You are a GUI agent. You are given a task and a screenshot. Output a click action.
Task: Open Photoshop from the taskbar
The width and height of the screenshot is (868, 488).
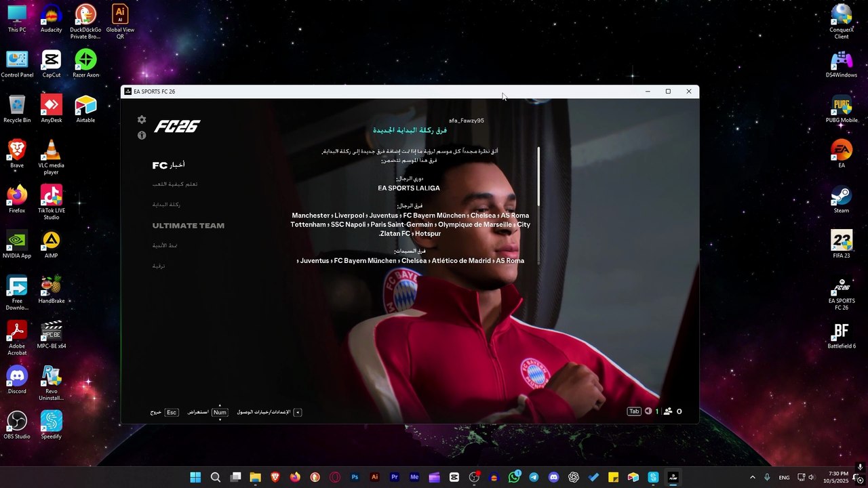[355, 477]
